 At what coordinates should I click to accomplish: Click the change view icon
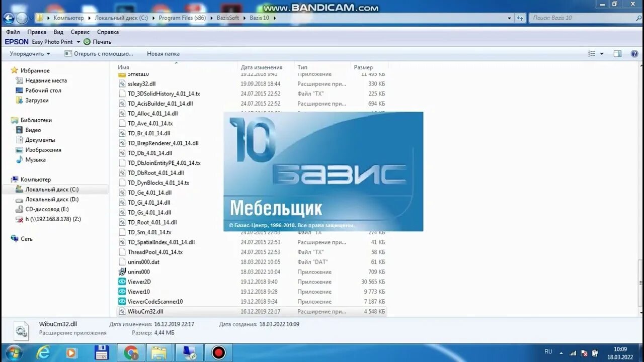click(x=592, y=54)
